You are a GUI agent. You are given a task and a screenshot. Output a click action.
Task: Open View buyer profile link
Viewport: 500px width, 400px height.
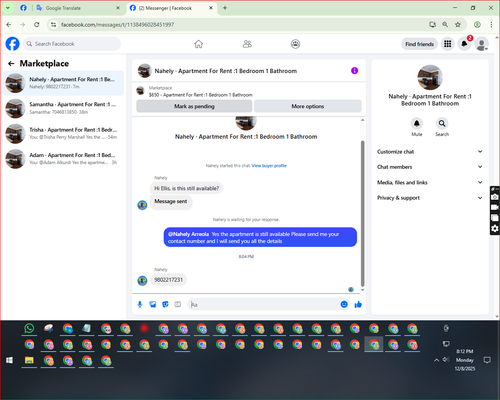[x=269, y=166]
